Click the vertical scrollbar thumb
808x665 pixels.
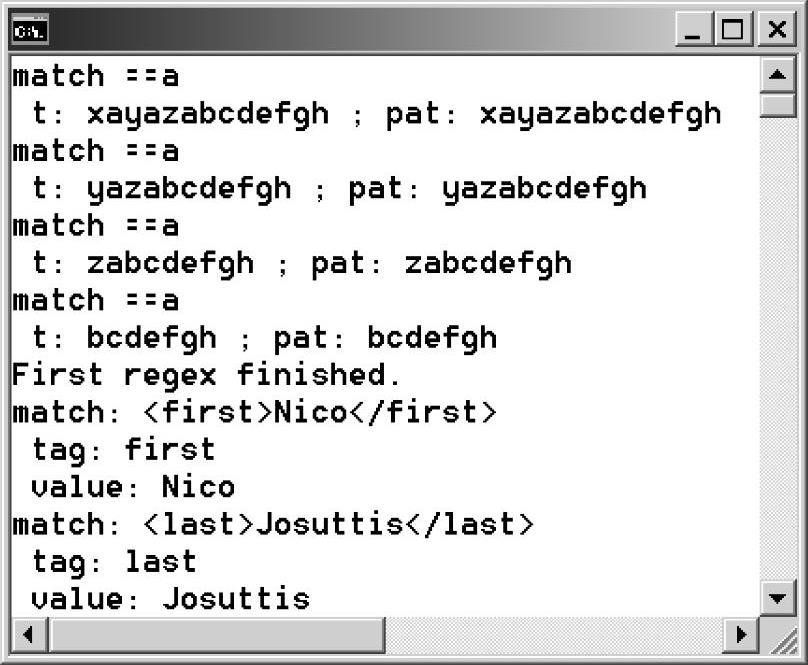coord(776,105)
